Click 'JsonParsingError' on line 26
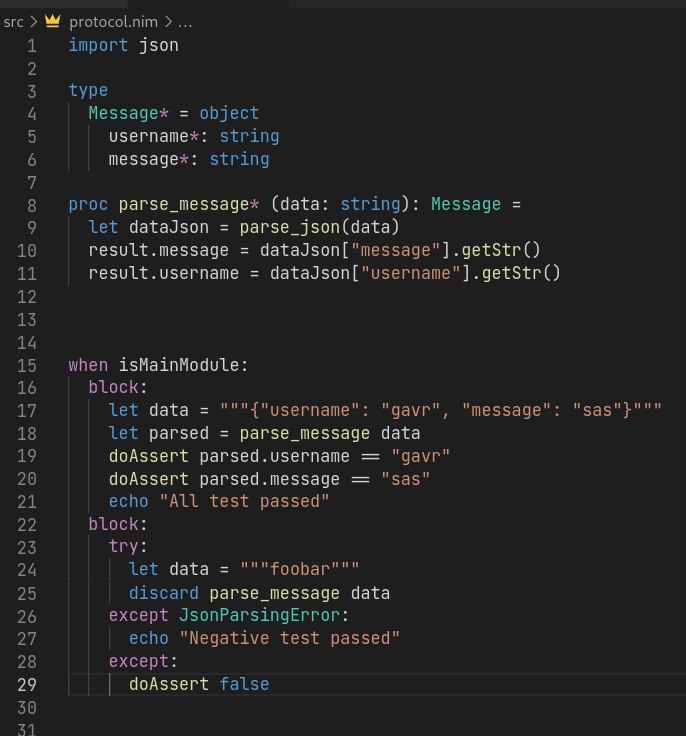686x736 pixels. [259, 615]
